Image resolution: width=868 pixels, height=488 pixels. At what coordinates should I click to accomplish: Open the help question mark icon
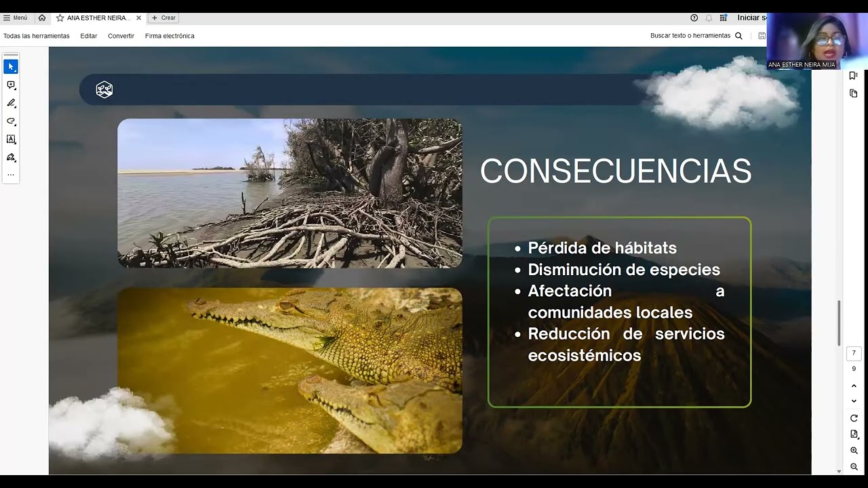click(x=694, y=18)
